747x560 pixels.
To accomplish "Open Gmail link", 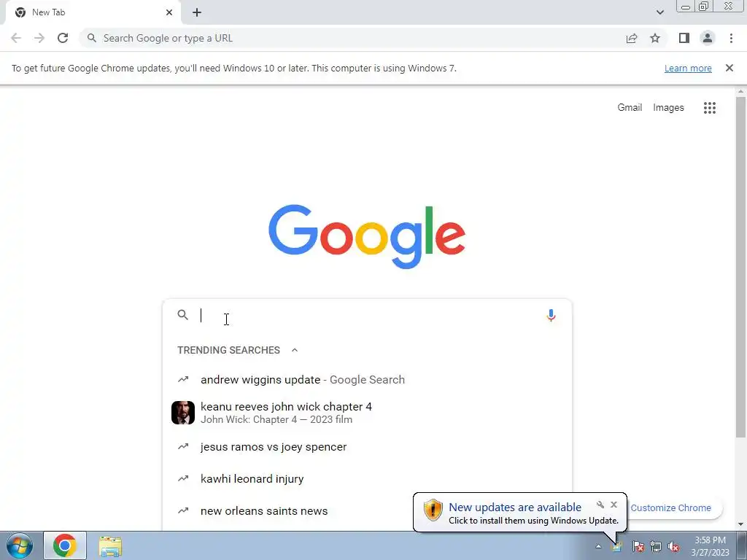I will [x=630, y=108].
